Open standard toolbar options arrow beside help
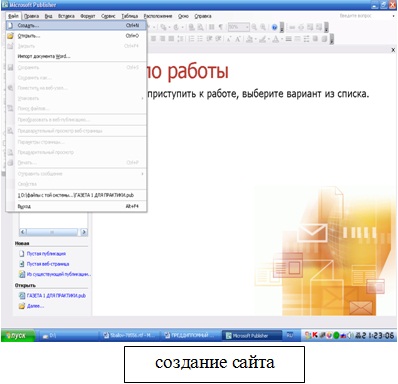The height and width of the screenshot is (384, 398). (282, 28)
